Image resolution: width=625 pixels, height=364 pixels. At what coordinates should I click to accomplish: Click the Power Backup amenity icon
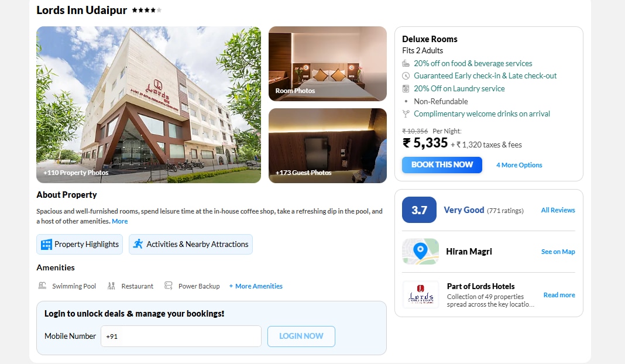pyautogui.click(x=168, y=286)
